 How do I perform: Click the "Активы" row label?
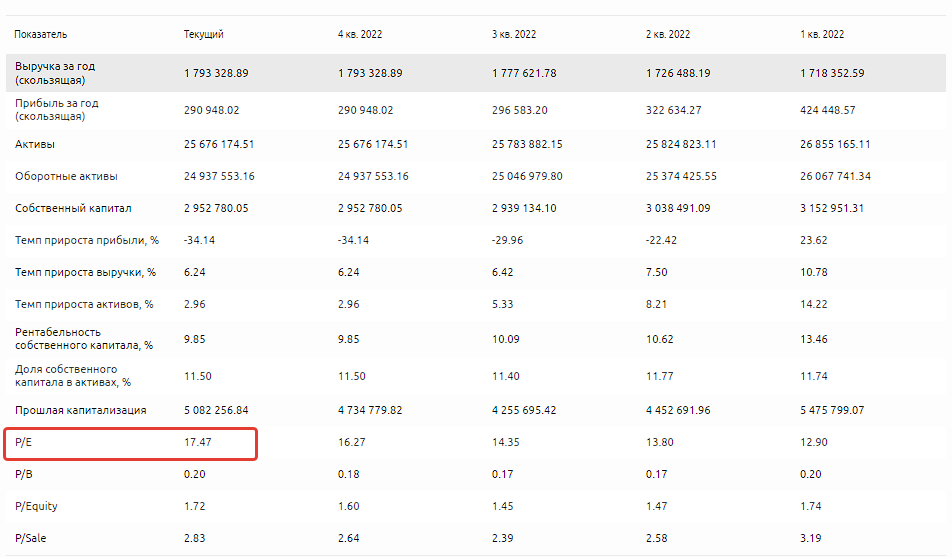pyautogui.click(x=34, y=144)
